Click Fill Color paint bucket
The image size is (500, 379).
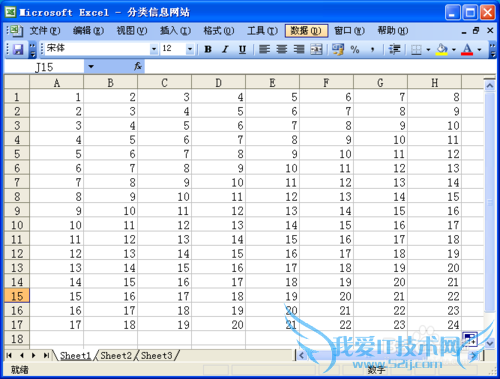coord(442,50)
